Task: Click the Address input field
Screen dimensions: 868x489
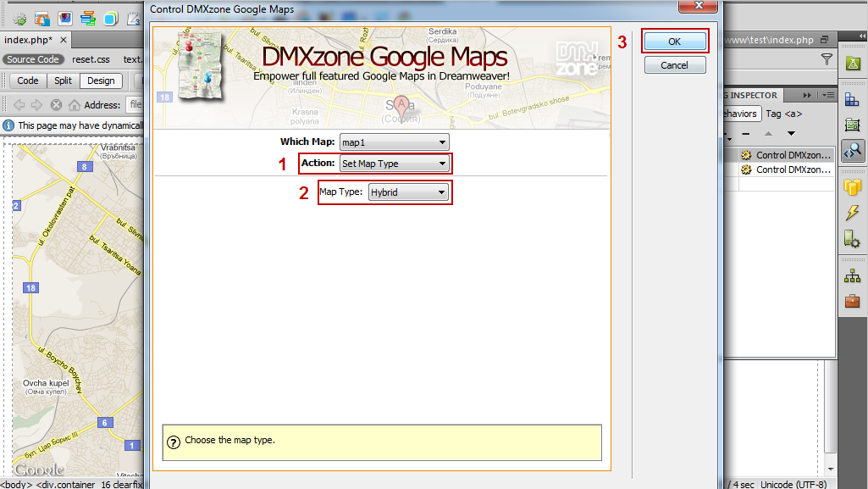Action: click(x=135, y=104)
